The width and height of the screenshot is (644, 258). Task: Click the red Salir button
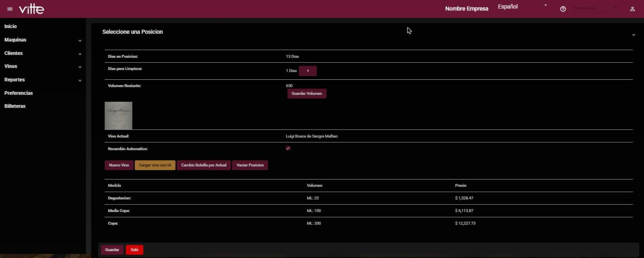[135, 250]
